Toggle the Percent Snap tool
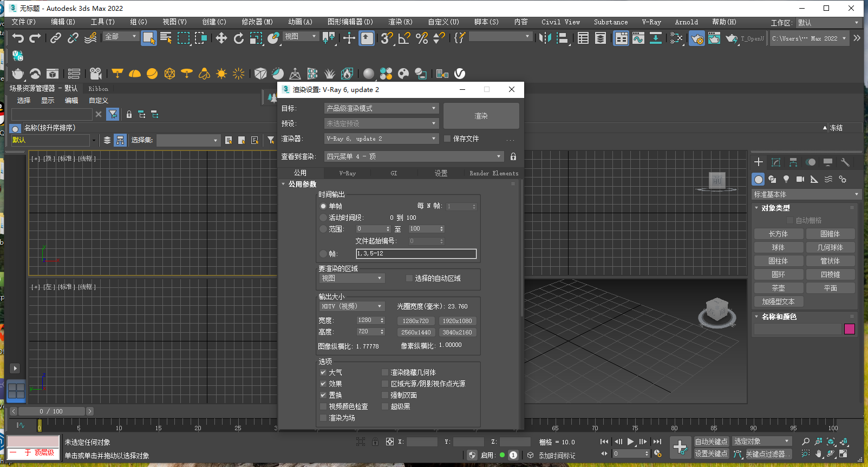868x467 pixels. point(422,38)
